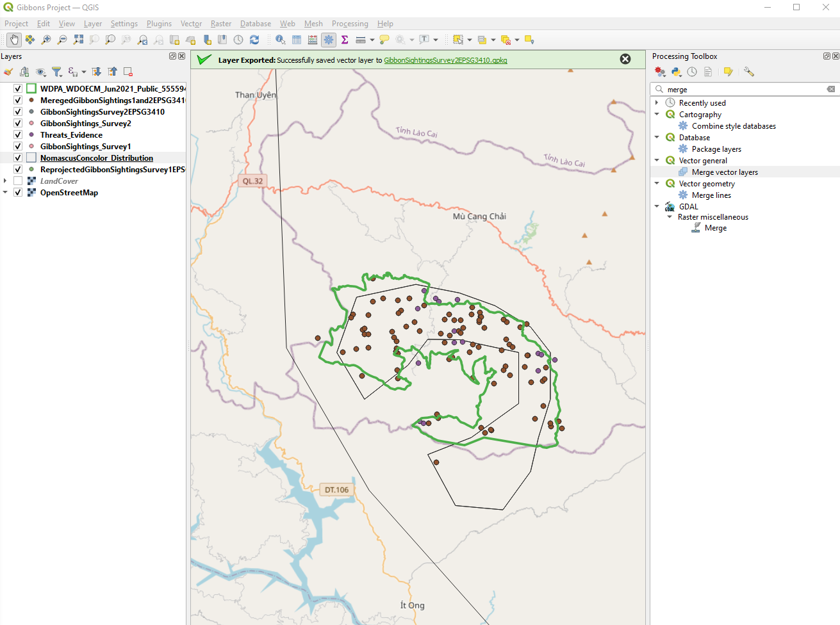Open the Vector menu

(191, 24)
